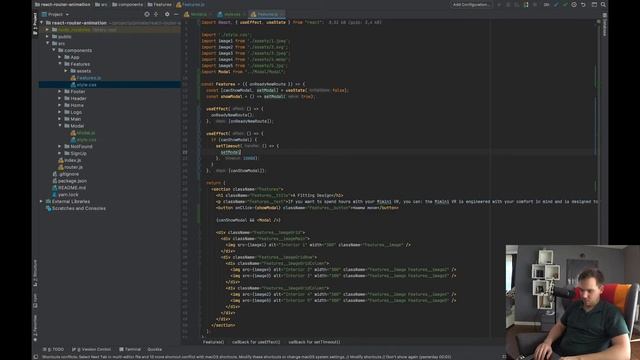Select .gitignore file in tree
The height and width of the screenshot is (360, 640).
(65, 174)
